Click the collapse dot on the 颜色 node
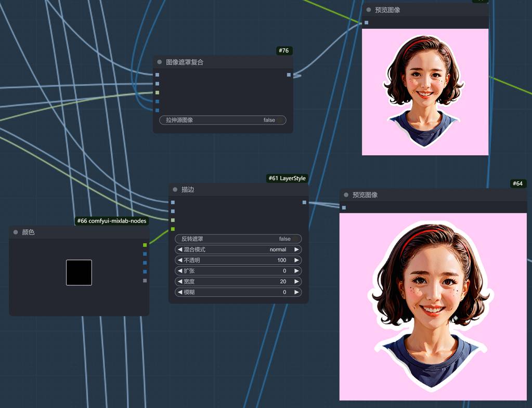Screen dimensions: 532x408 coord(16,232)
